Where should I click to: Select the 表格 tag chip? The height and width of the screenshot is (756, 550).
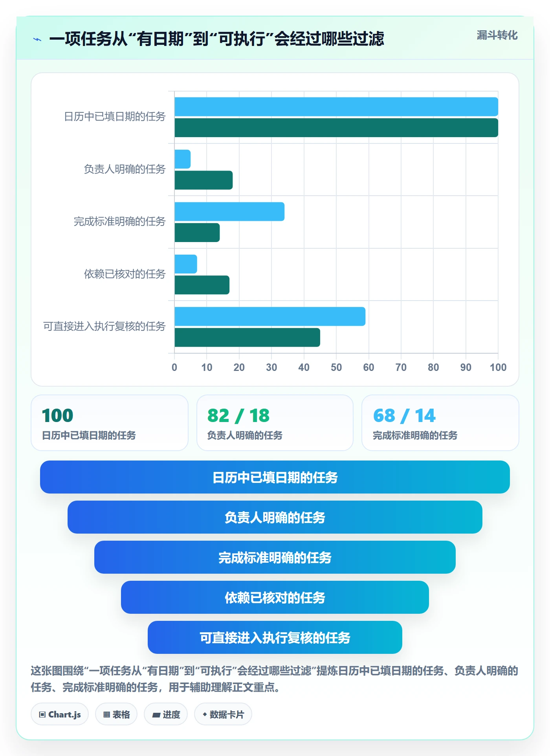(116, 714)
